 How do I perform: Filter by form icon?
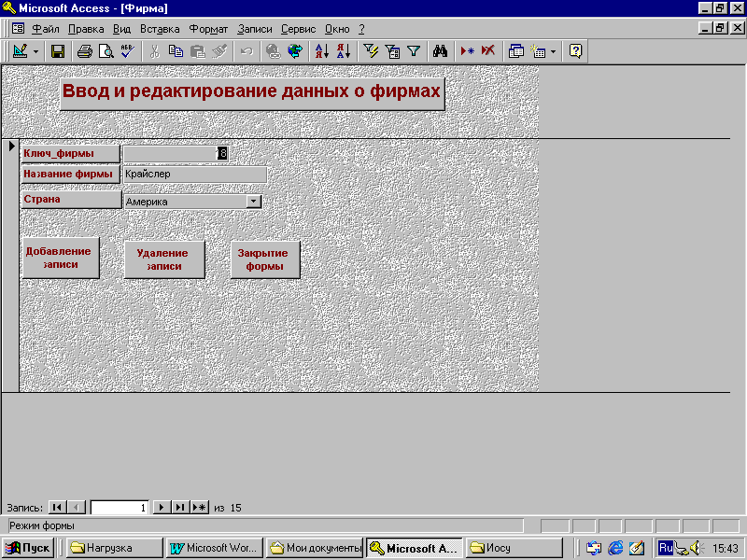pyautogui.click(x=392, y=51)
